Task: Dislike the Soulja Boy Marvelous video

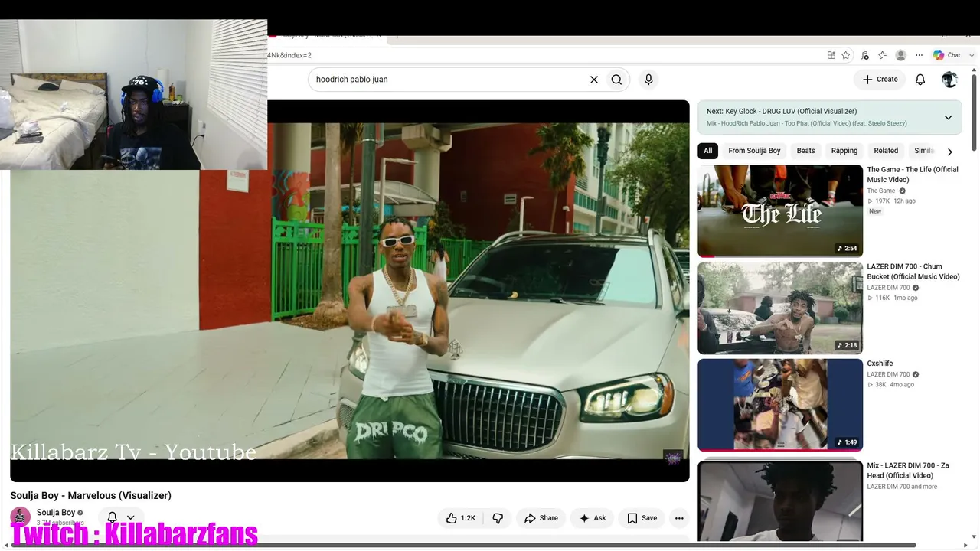Action: click(498, 518)
